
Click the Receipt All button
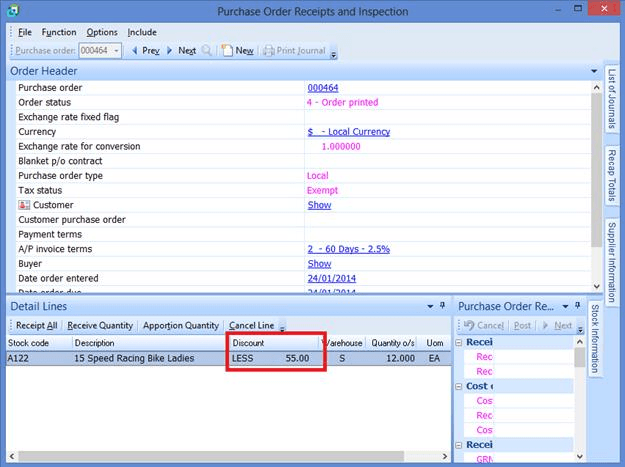point(37,325)
